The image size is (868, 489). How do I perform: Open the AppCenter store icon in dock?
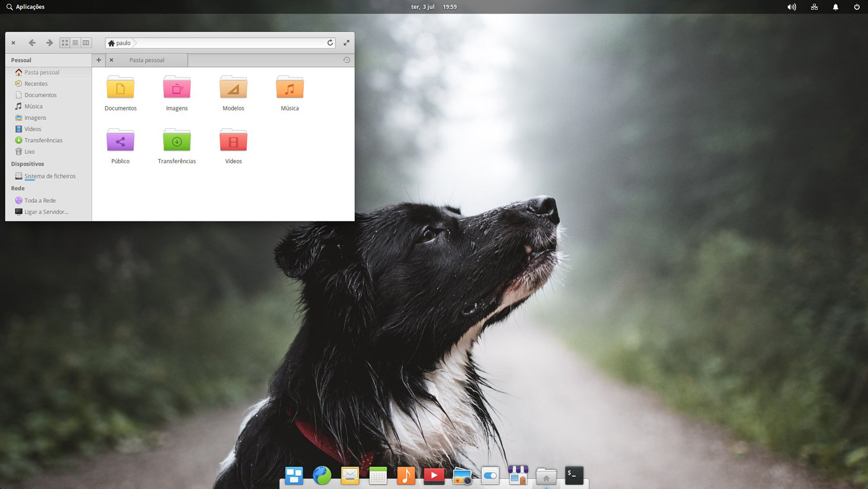(x=518, y=475)
